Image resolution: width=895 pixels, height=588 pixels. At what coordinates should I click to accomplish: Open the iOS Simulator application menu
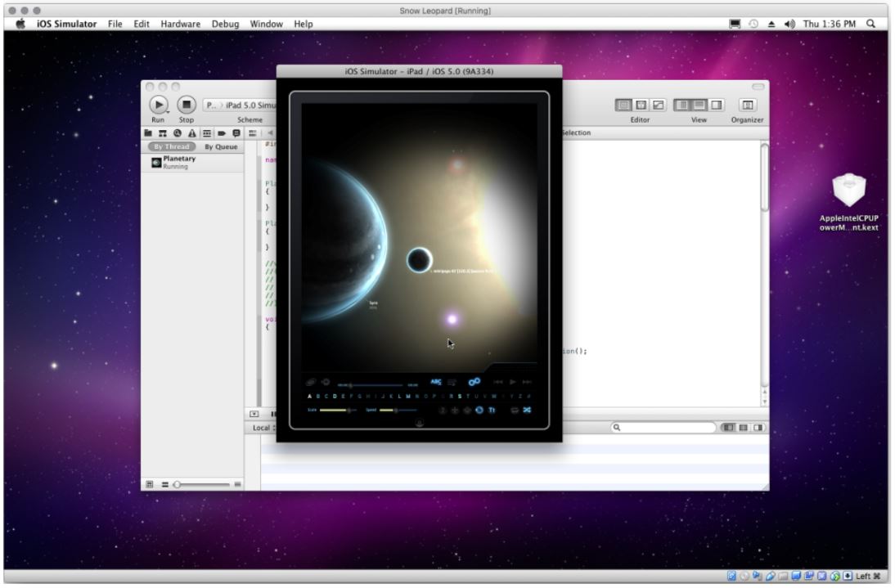click(x=66, y=24)
